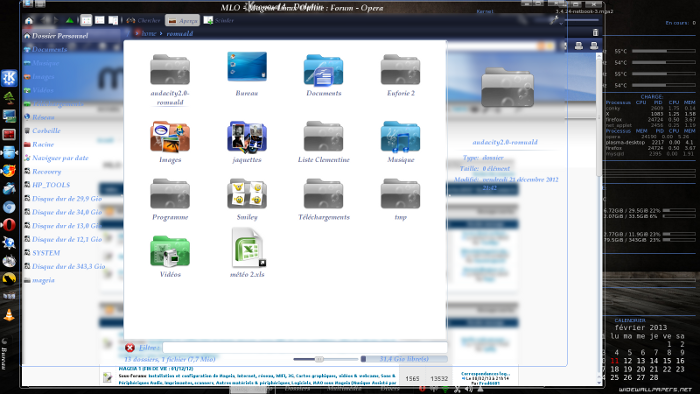Open the SYSTEM partition
Image resolution: width=700 pixels, height=394 pixels.
46,253
